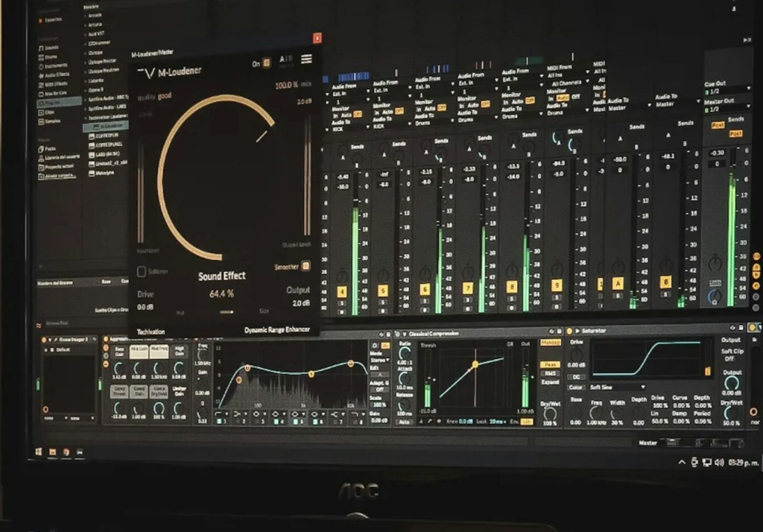Open the Cue Out 1/2 dropdown
This screenshot has width=763, height=532.
click(727, 91)
